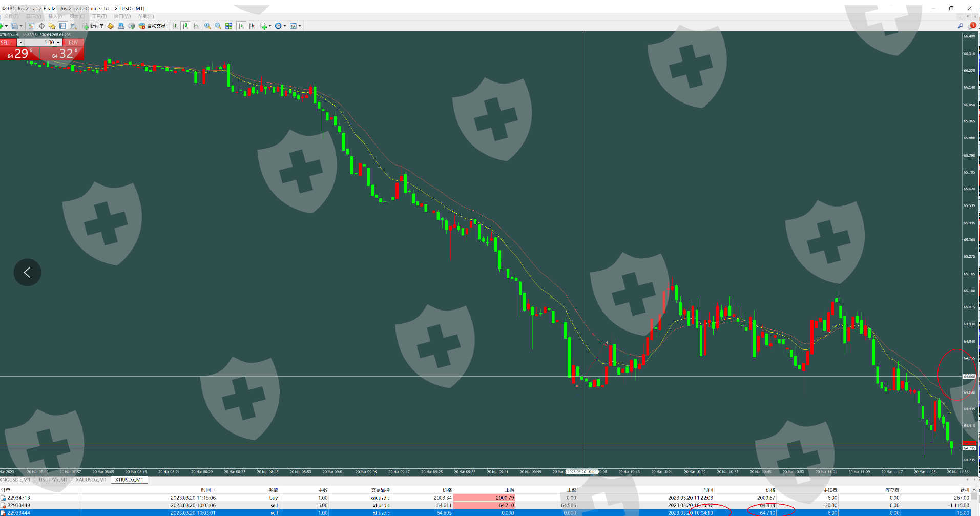Expand the templates dropdown arrow
The image size is (980, 516).
300,26
